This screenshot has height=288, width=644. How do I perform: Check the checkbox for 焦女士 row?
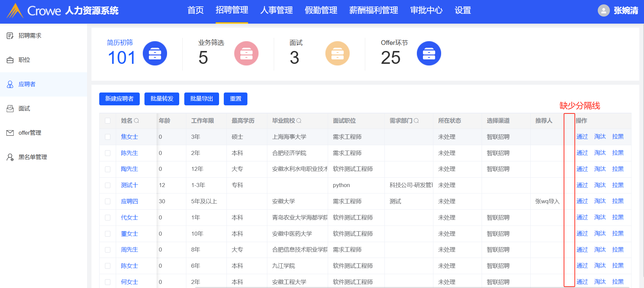108,137
